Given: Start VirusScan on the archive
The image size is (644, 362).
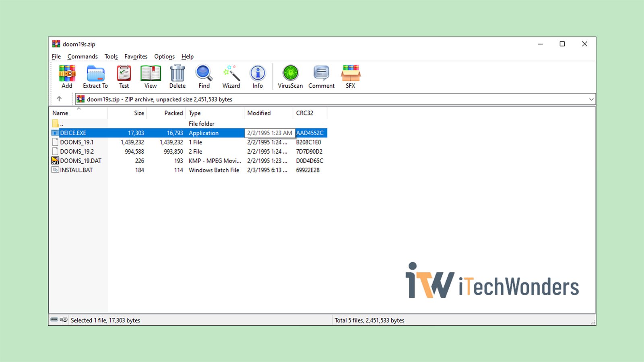Looking at the screenshot, I should pyautogui.click(x=290, y=76).
